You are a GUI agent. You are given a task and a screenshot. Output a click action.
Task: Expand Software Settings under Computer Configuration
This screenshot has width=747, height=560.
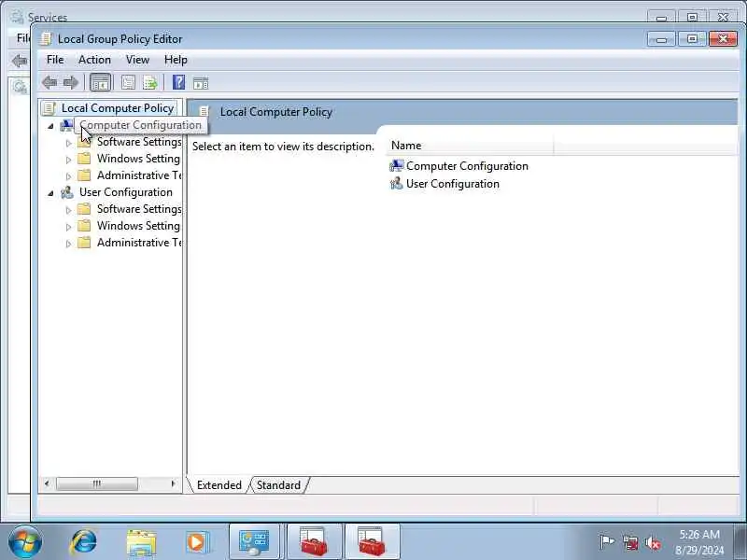[68, 143]
